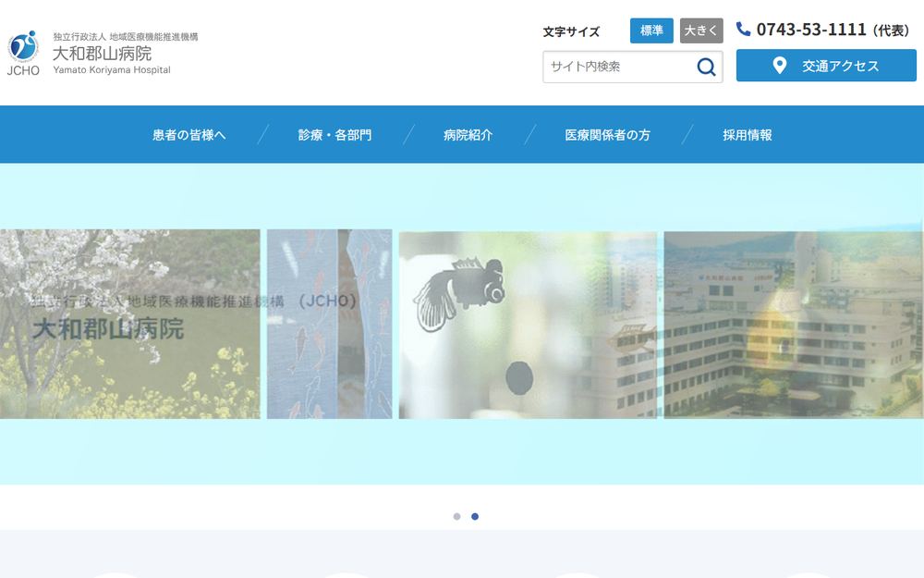Viewport: 924px width, 578px height.
Task: Set text size to 大きく
Action: point(701,31)
